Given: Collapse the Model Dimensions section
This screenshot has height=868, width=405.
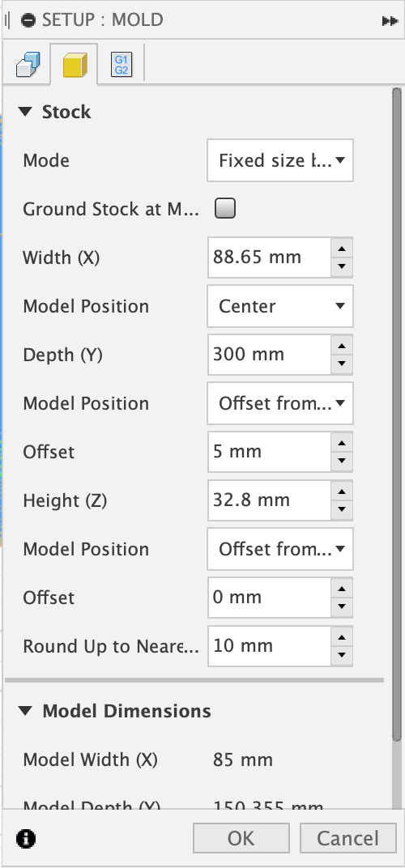Looking at the screenshot, I should (25, 711).
